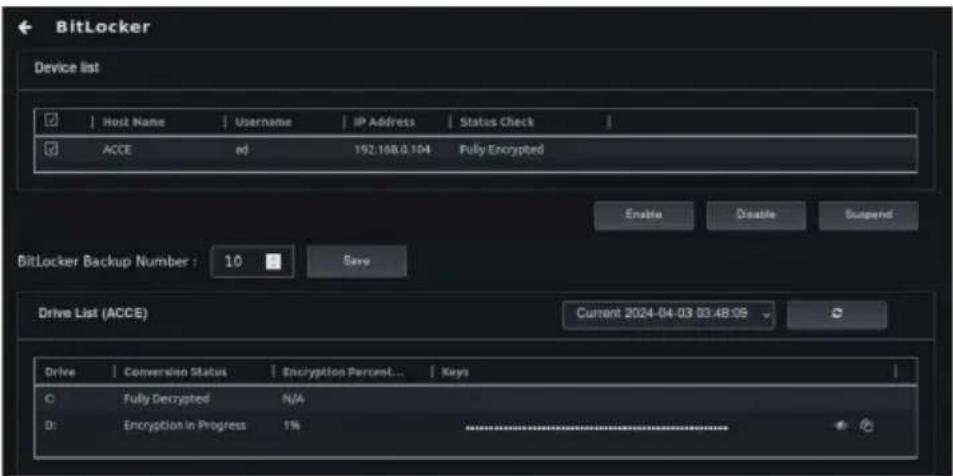Click the Suspend button
The height and width of the screenshot is (476, 953).
tap(869, 215)
